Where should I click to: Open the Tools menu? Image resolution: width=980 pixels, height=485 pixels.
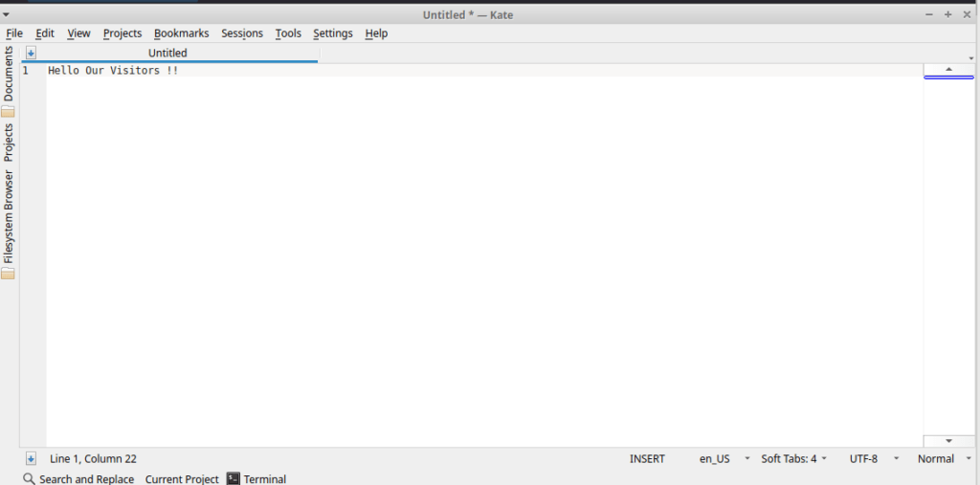(288, 33)
